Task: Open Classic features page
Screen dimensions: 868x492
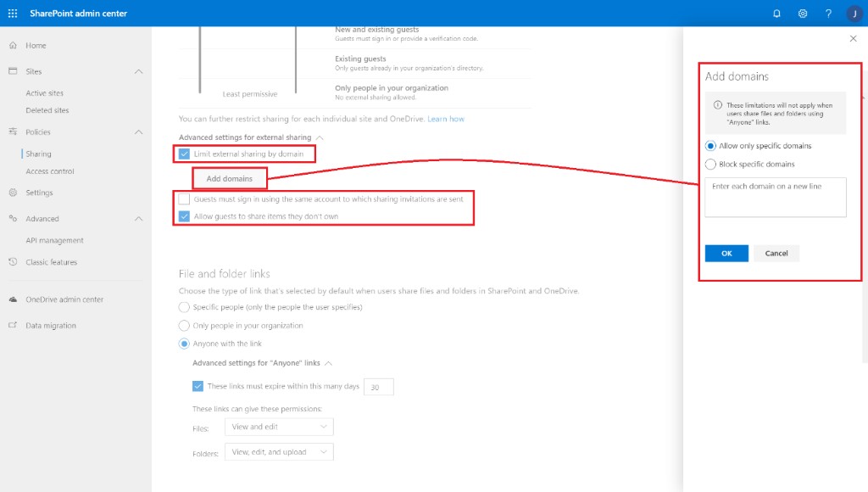Action: 52,262
